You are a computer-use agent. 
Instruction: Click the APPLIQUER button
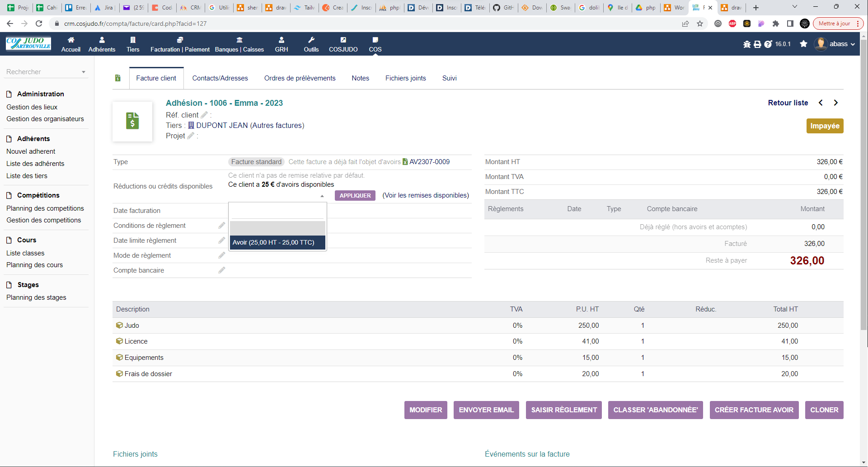coord(355,195)
